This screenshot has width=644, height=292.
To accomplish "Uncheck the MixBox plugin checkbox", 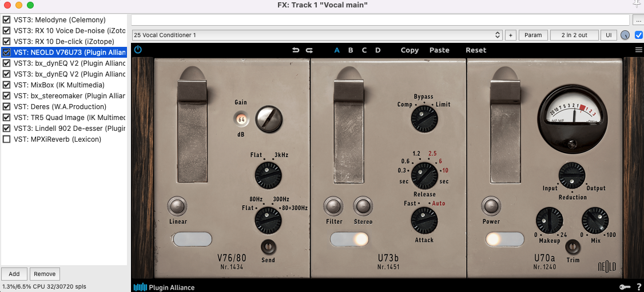I will (x=6, y=85).
